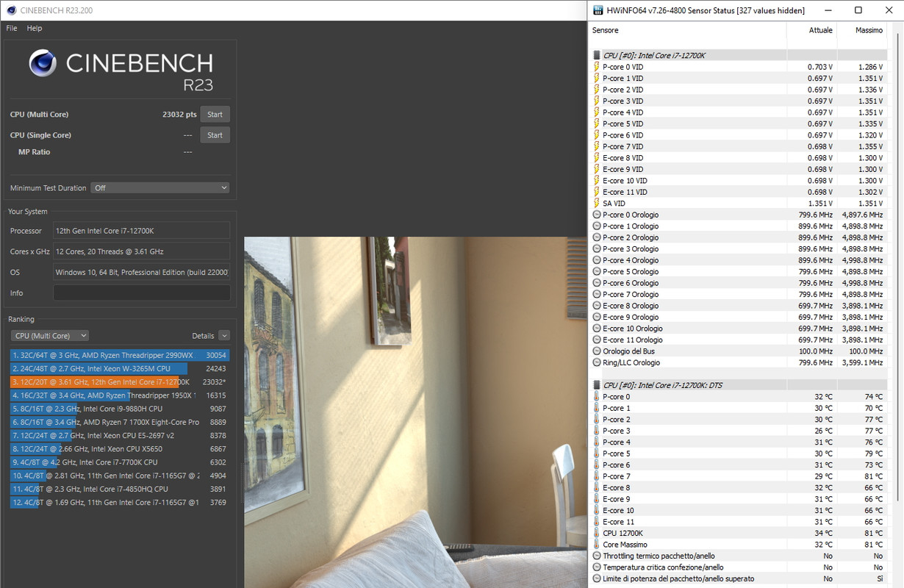This screenshot has height=588, width=904.
Task: Open the File menu in Cinebench
Action: click(x=12, y=28)
